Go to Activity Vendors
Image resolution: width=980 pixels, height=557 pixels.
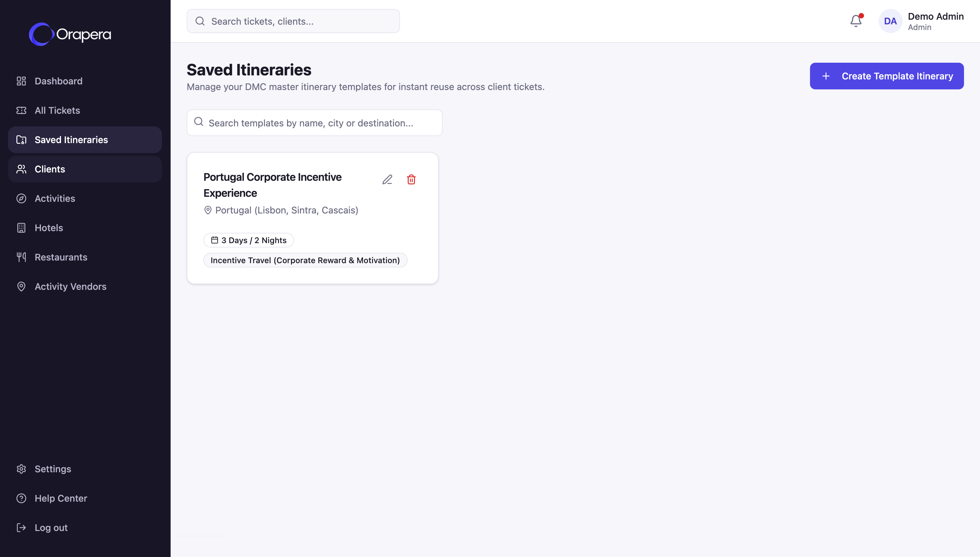click(85, 287)
